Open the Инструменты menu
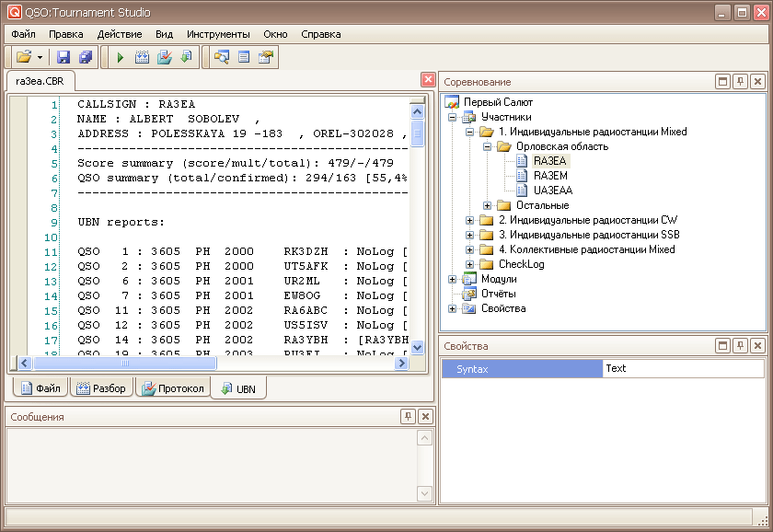 pos(218,34)
